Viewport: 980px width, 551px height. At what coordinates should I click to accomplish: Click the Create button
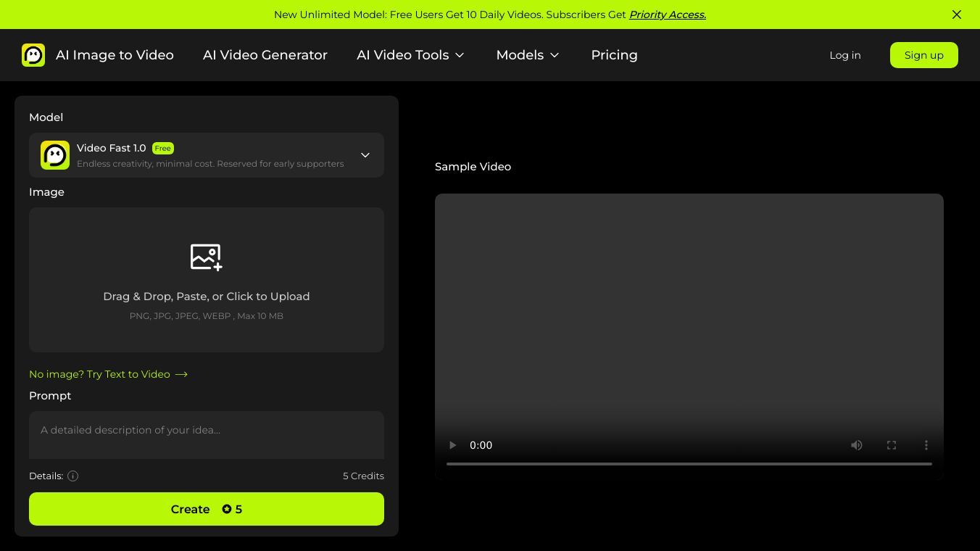point(207,509)
